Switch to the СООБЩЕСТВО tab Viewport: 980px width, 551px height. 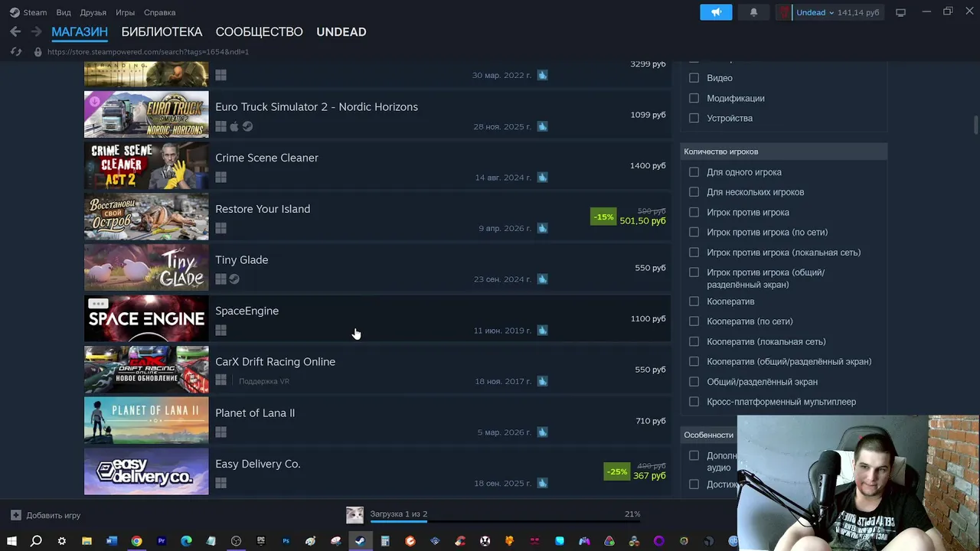point(259,32)
